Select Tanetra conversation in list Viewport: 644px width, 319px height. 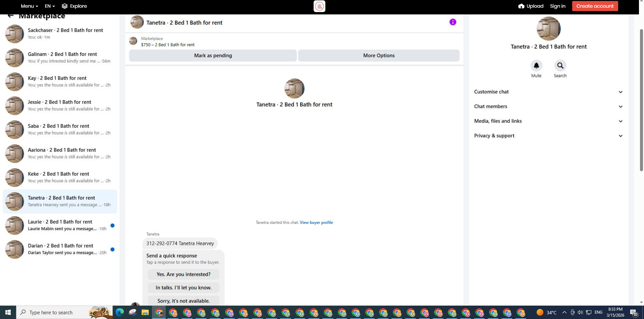[60, 201]
